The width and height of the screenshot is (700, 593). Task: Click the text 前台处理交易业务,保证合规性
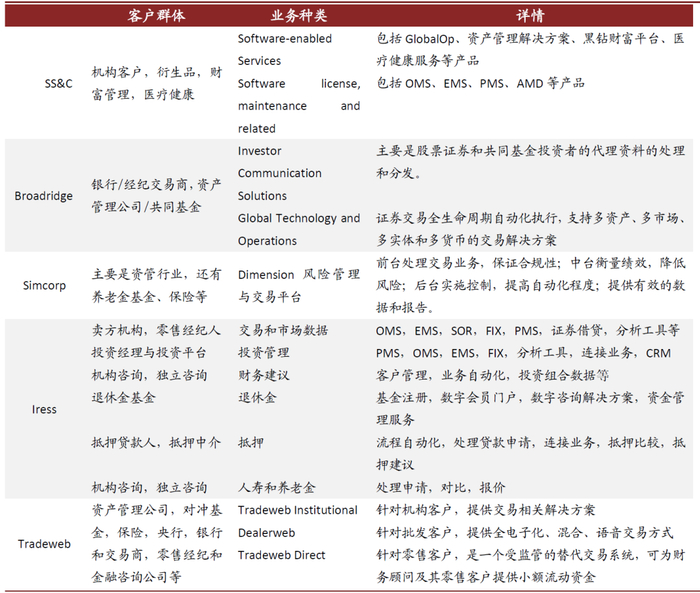(530, 285)
